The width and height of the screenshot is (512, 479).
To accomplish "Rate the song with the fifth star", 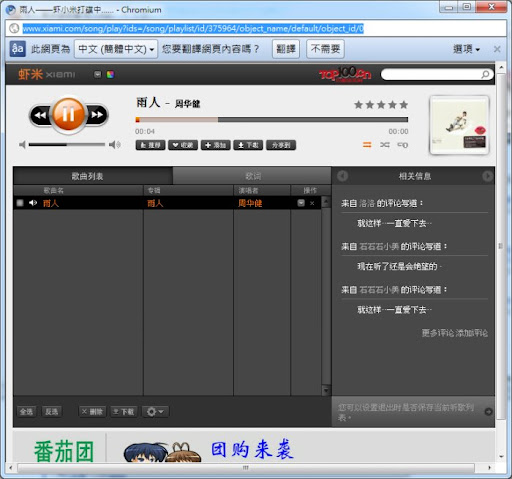I will pyautogui.click(x=404, y=105).
